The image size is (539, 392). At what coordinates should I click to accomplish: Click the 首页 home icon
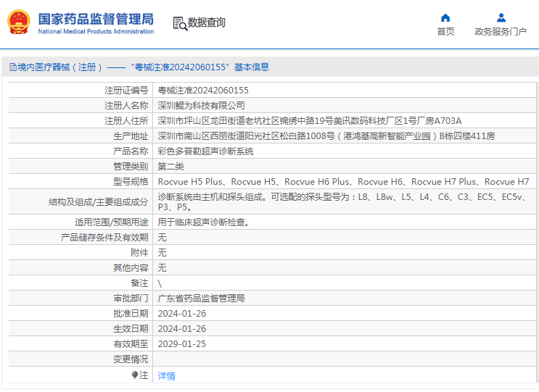[445, 18]
